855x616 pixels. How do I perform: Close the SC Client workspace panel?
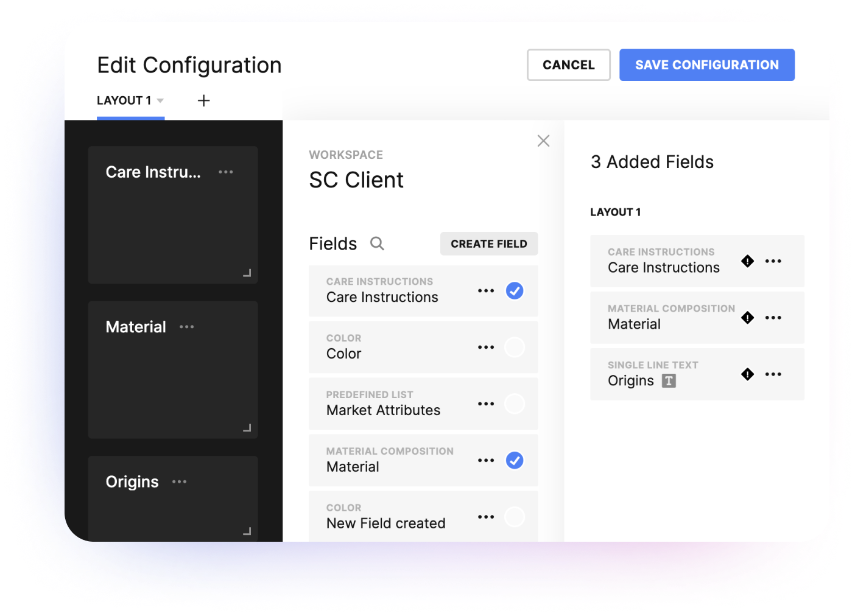point(543,141)
